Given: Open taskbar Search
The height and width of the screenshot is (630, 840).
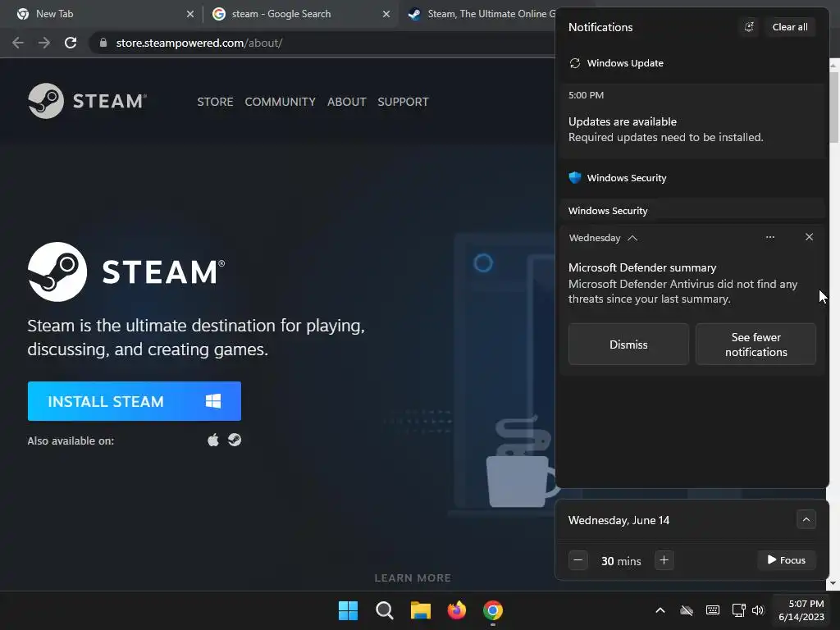Looking at the screenshot, I should pos(385,610).
